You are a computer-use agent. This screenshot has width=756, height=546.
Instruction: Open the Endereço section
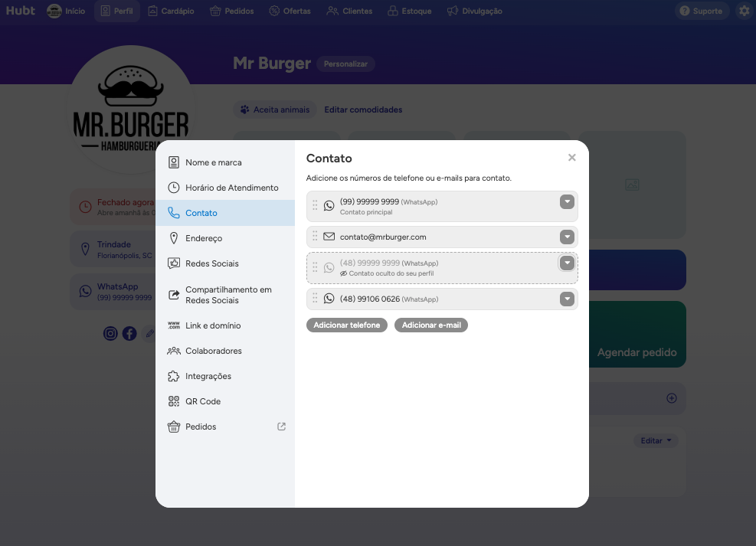coord(225,238)
